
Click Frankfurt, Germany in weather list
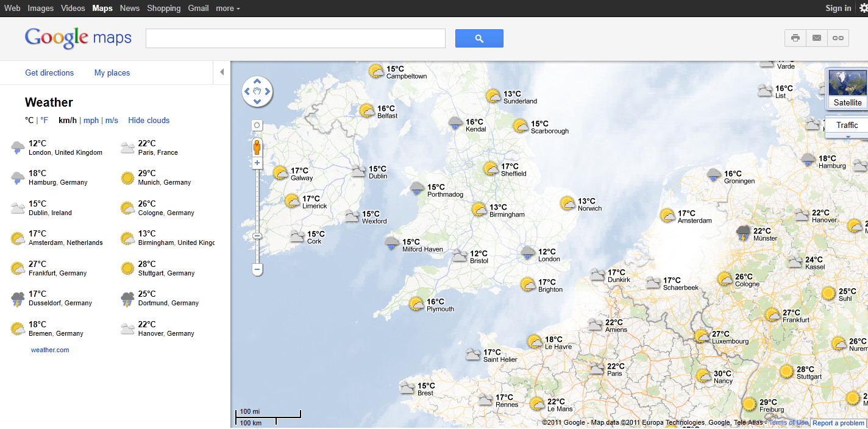click(58, 273)
